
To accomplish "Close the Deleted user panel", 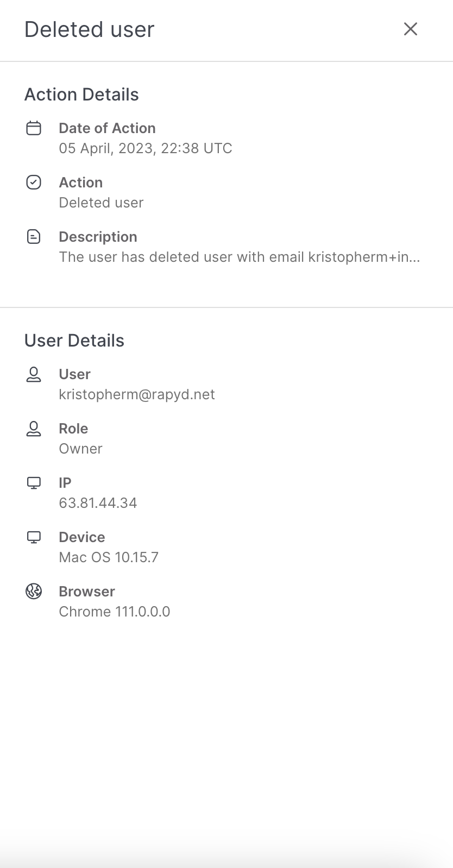I will (411, 29).
